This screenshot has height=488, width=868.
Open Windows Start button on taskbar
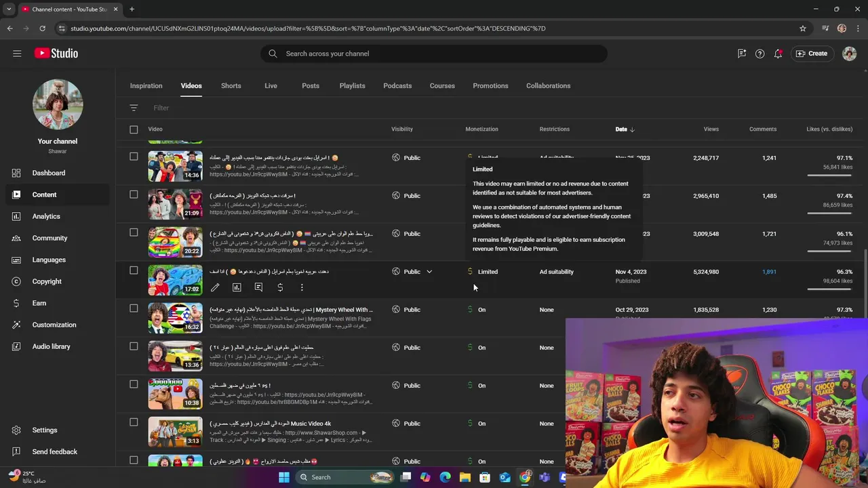tap(284, 477)
